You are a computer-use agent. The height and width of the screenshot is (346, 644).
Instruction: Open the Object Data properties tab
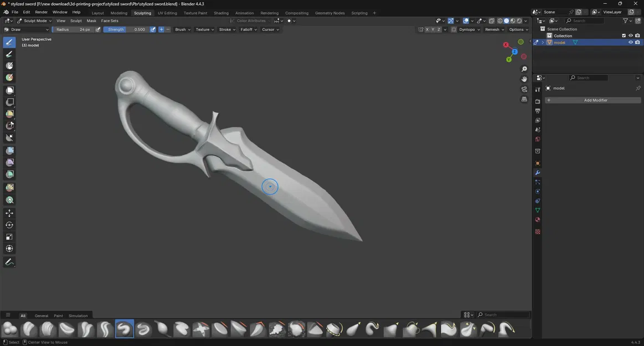[x=537, y=210]
